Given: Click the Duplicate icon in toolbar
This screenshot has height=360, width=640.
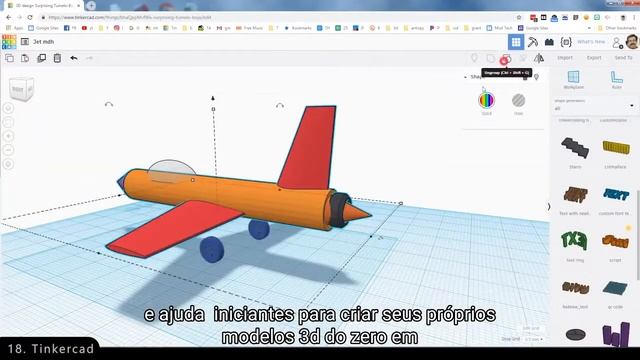Looking at the screenshot, I should click(x=41, y=58).
